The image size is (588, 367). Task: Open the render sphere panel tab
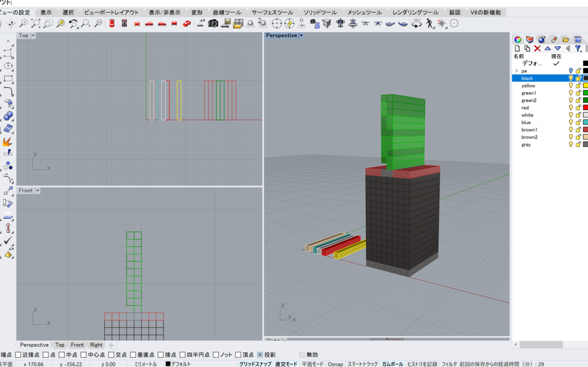(541, 40)
